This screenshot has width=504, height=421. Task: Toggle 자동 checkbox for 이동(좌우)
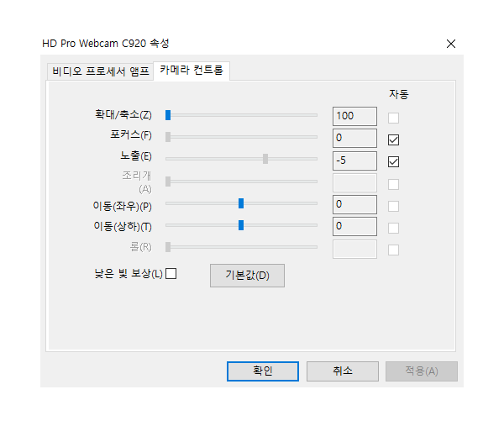(x=393, y=206)
